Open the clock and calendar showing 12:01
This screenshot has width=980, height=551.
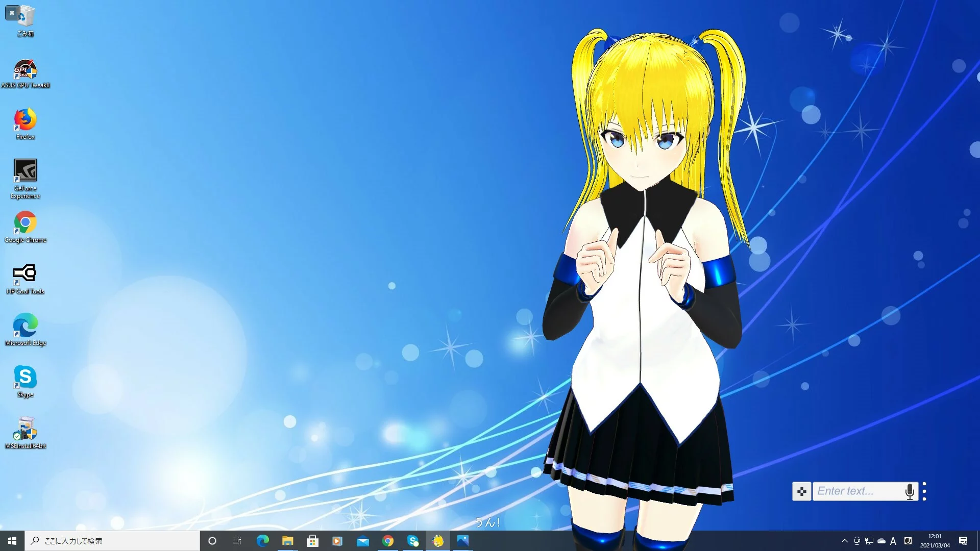935,541
